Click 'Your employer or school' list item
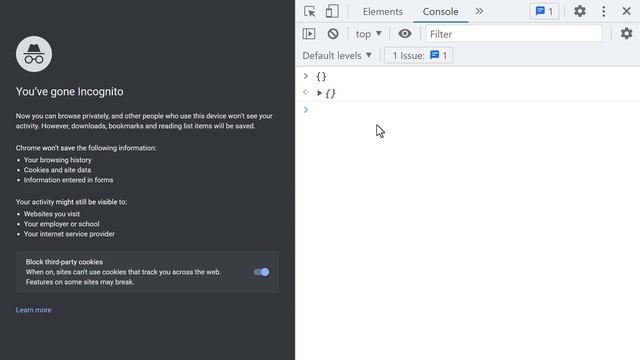Screen dimensions: 640x360 tap(61, 224)
